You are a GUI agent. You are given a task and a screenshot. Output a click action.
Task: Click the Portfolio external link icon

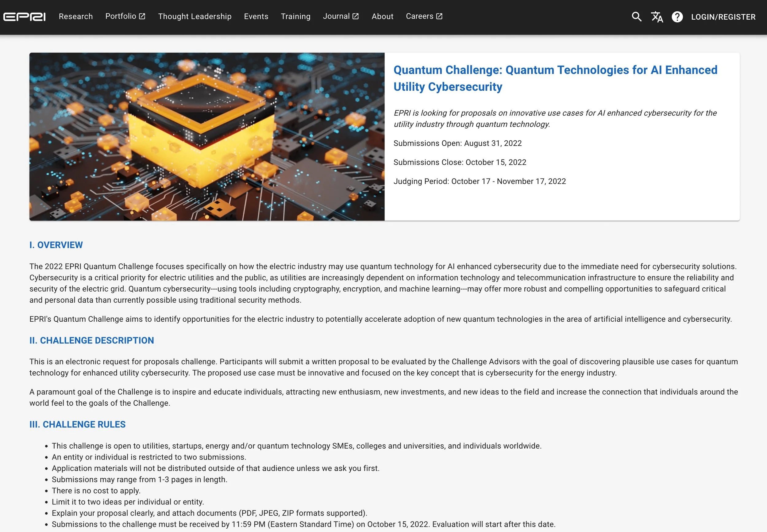[142, 16]
